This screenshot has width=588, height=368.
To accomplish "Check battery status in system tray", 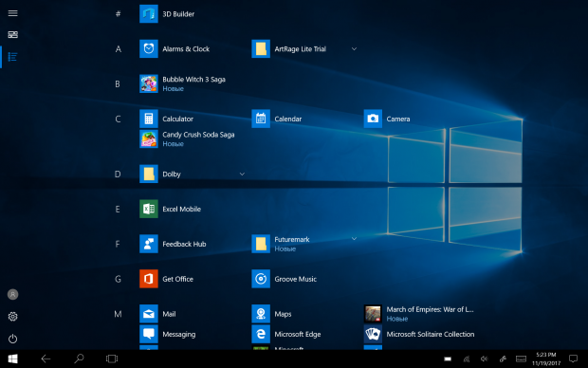I will click(x=448, y=359).
